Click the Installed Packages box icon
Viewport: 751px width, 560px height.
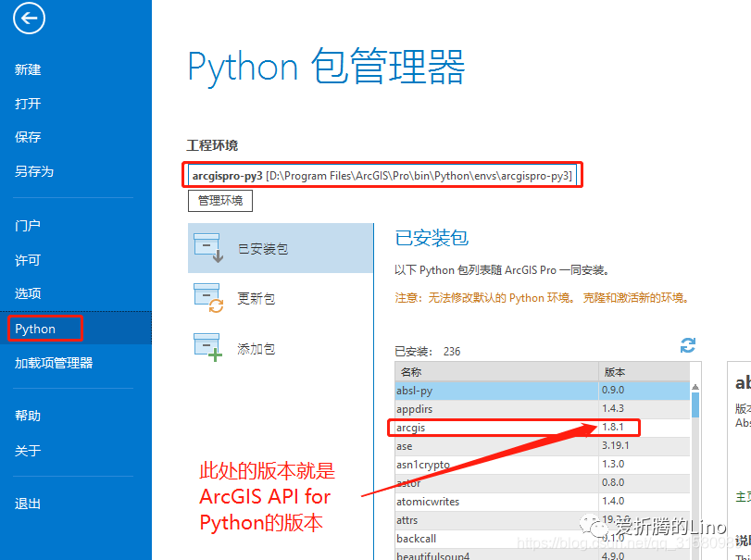pyautogui.click(x=208, y=248)
